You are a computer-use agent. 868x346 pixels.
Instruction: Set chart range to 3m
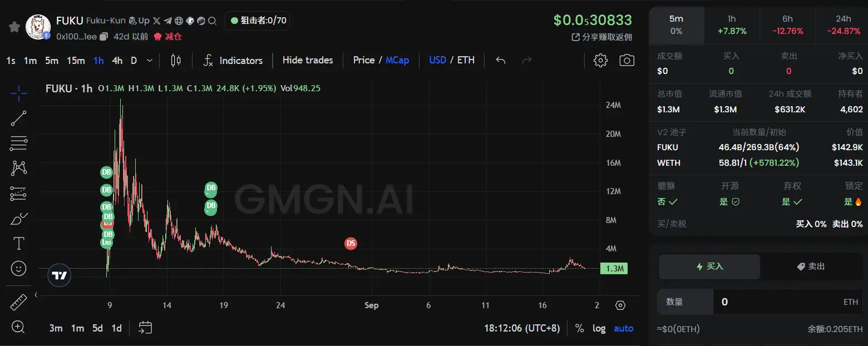[x=56, y=328]
